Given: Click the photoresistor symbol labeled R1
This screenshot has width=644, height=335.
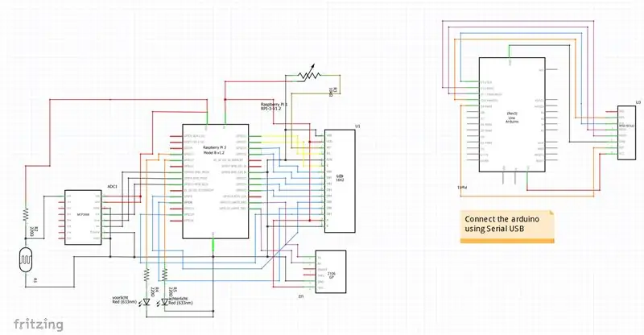Looking at the screenshot, I should pyautogui.click(x=26, y=259).
